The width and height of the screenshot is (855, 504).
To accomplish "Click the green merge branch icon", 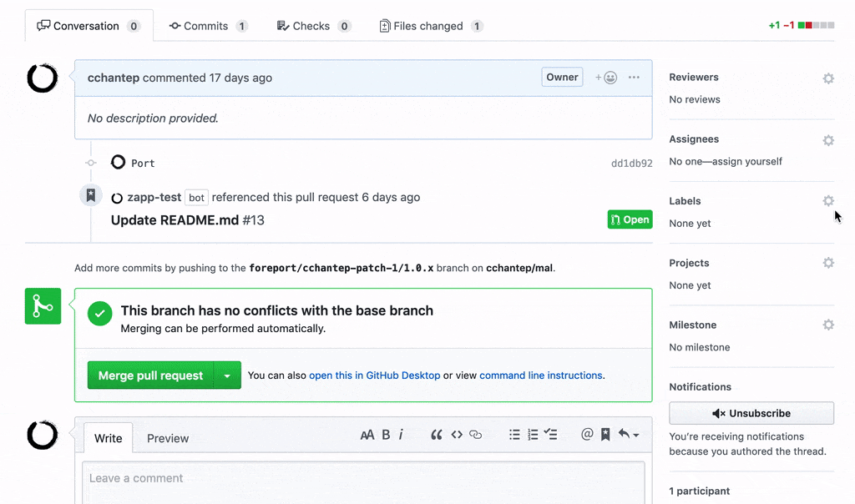I will pos(43,306).
